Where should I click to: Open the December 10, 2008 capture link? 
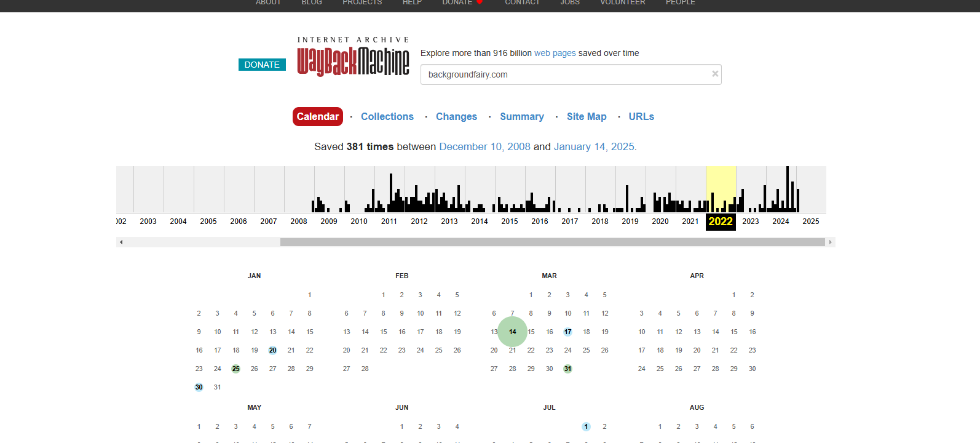(x=484, y=146)
